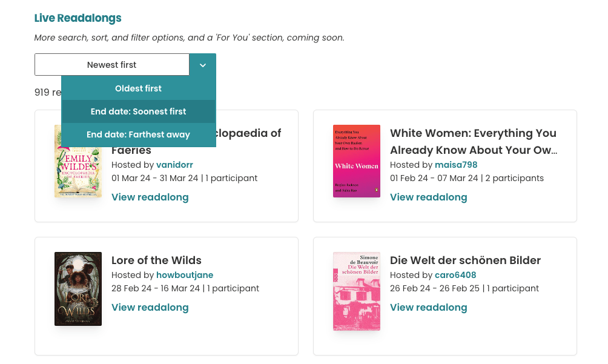Click Die Welt der schönen Bilder cover
The height and width of the screenshot is (364, 608).
pos(357,291)
